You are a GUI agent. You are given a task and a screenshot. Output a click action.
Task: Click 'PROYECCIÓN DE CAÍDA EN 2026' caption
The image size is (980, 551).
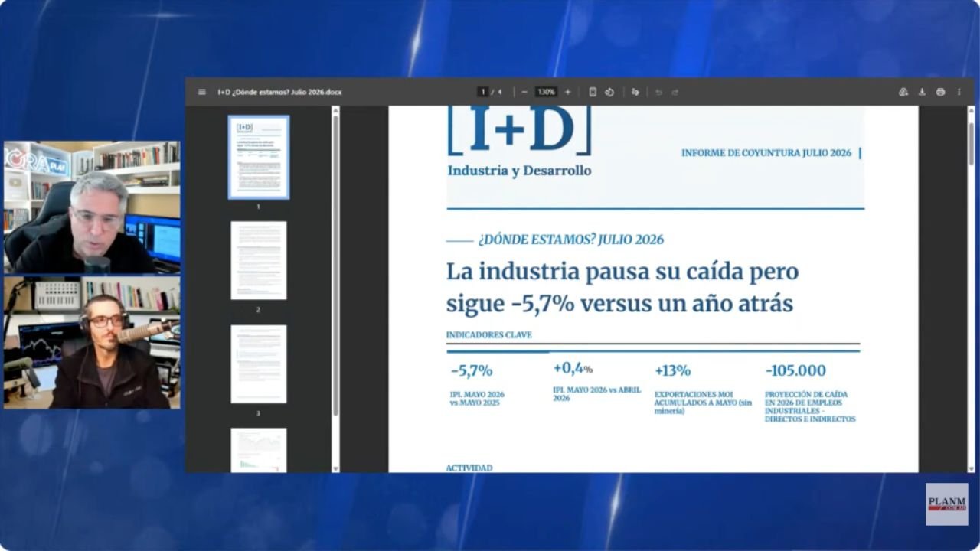point(810,406)
